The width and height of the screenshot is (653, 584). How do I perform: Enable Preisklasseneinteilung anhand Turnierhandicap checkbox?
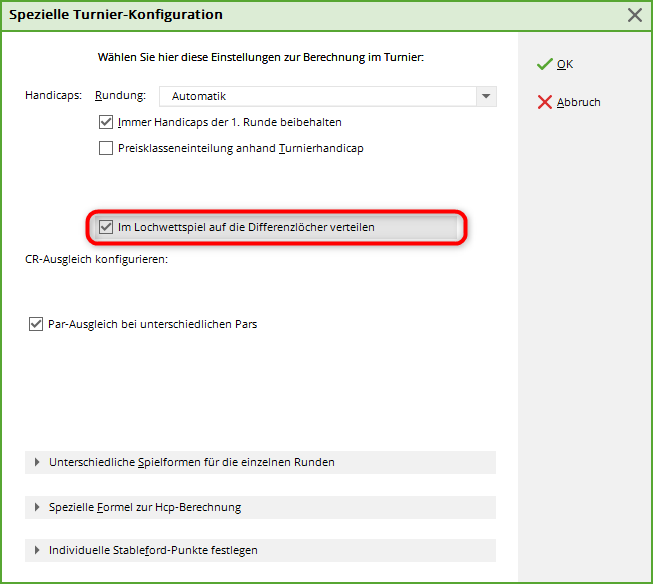pyautogui.click(x=107, y=149)
